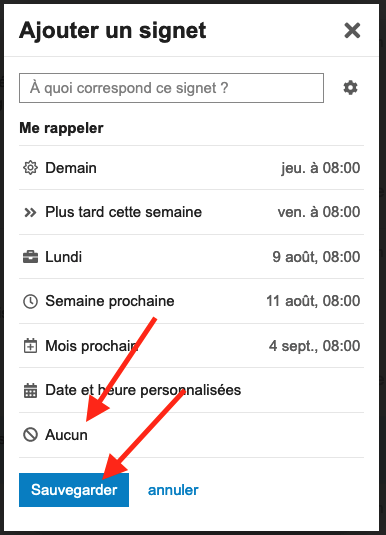Click the ban icon next to Aucun
Screen dimensions: 386x535
(30, 435)
